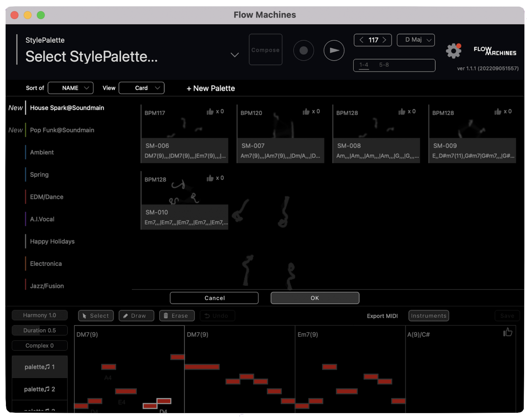Image resolution: width=531 pixels, height=420 pixels.
Task: Choose the Erase trash tool
Action: click(177, 316)
